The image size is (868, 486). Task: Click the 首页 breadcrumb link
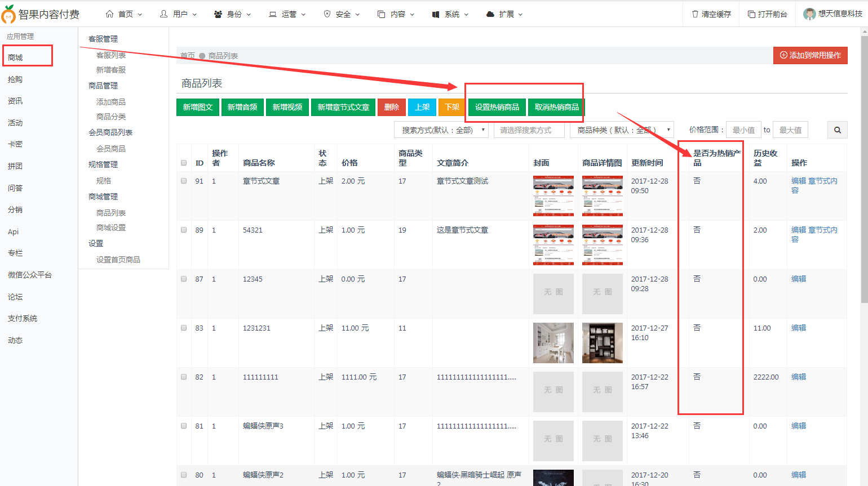[188, 56]
